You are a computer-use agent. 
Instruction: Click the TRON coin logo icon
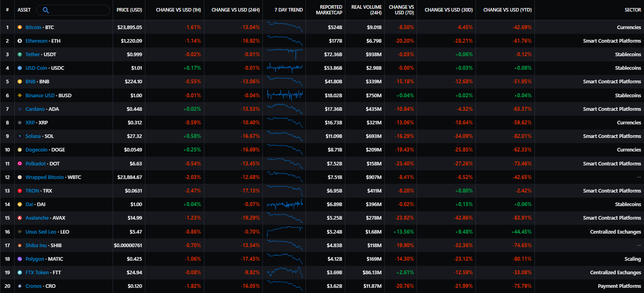pos(20,191)
